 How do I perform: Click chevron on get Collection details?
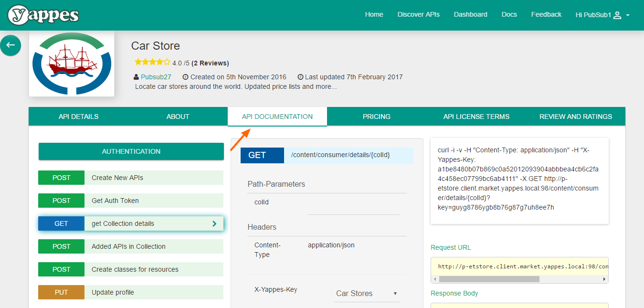coord(214,223)
